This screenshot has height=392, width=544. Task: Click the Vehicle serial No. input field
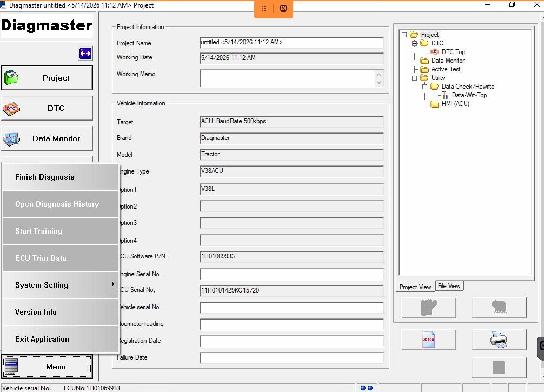pyautogui.click(x=292, y=307)
